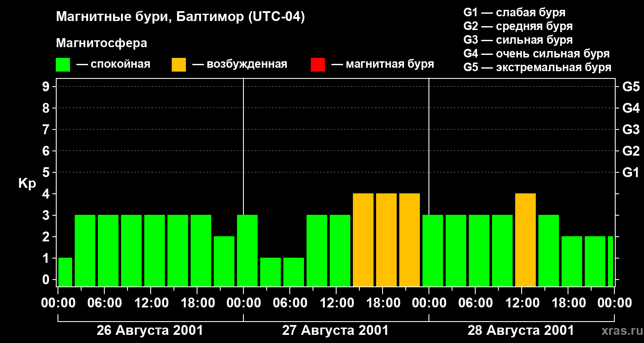Click the '— магнитная буря' legend label
Image resolution: width=644 pixels, height=343 pixels.
383,65
